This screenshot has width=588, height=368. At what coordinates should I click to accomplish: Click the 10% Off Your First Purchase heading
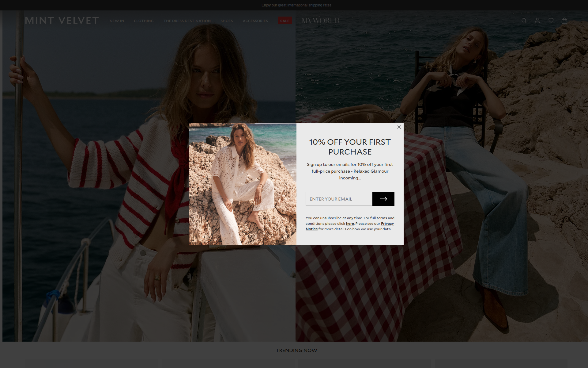pos(350,147)
